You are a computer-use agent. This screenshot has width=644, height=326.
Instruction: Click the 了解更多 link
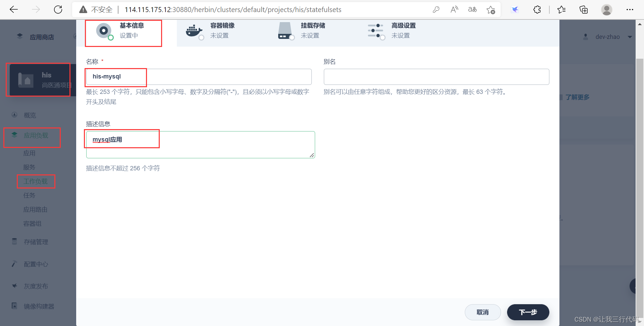pyautogui.click(x=577, y=97)
